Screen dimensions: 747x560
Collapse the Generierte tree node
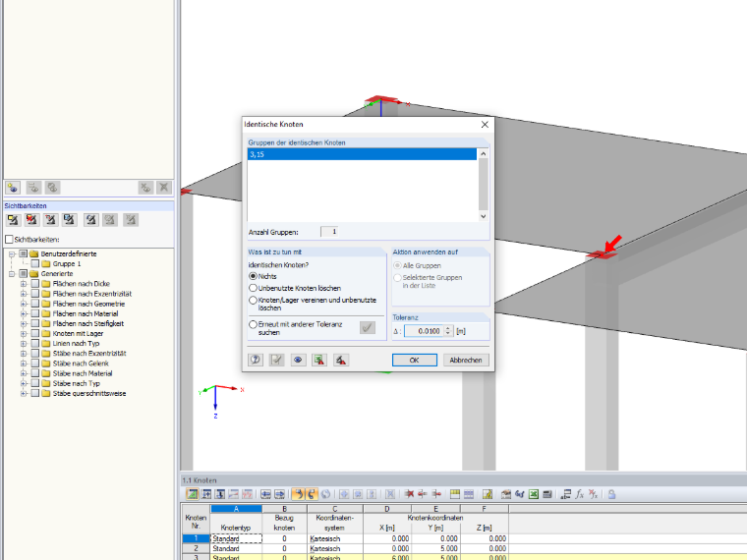12,274
